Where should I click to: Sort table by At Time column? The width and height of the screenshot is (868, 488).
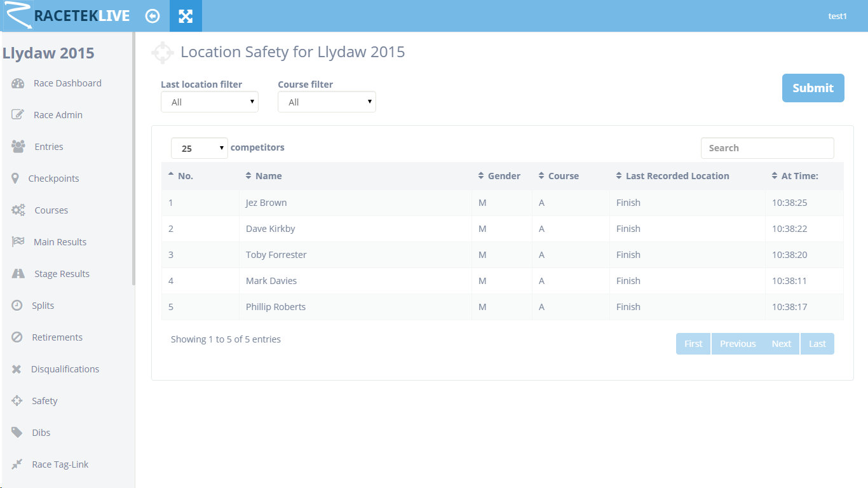[804, 176]
